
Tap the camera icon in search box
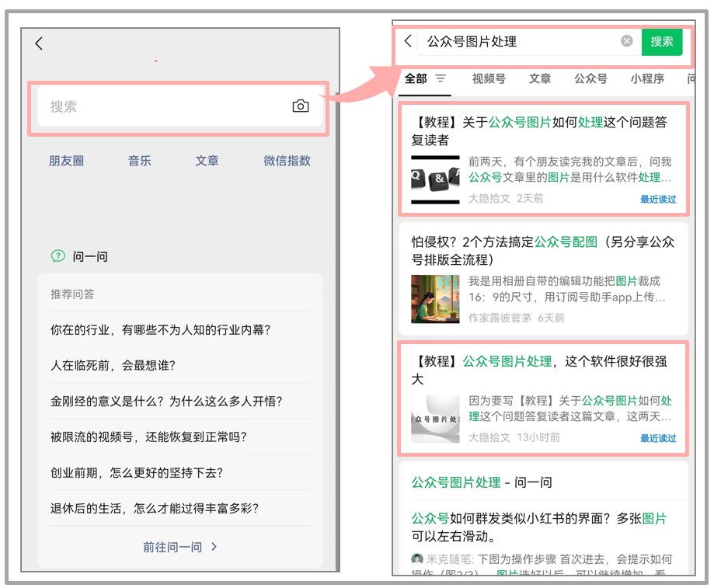[x=301, y=106]
